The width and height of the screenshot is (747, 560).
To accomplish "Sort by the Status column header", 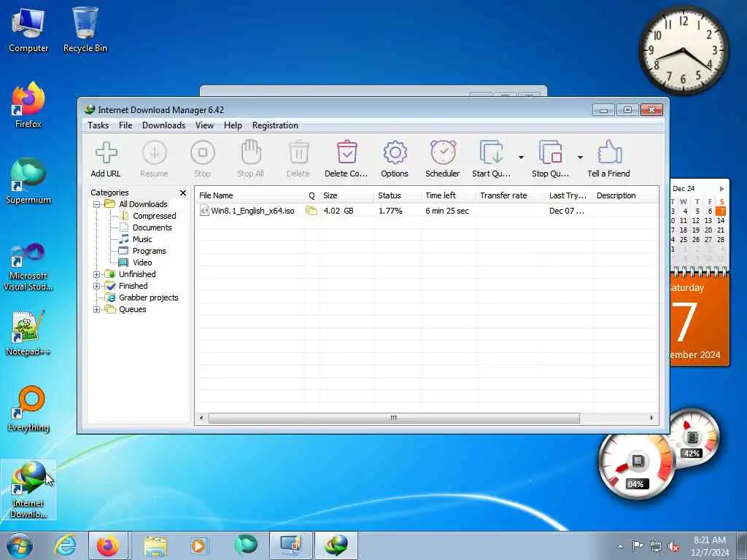I will pos(398,195).
